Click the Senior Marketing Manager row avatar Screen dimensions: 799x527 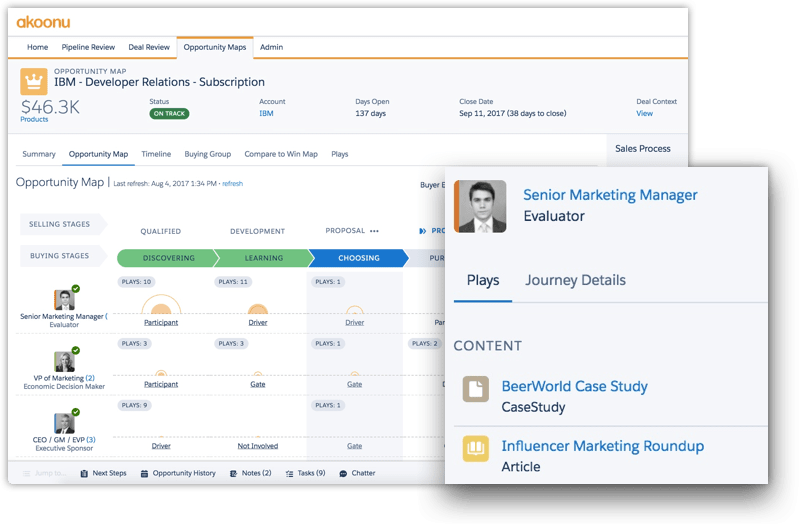[x=64, y=300]
